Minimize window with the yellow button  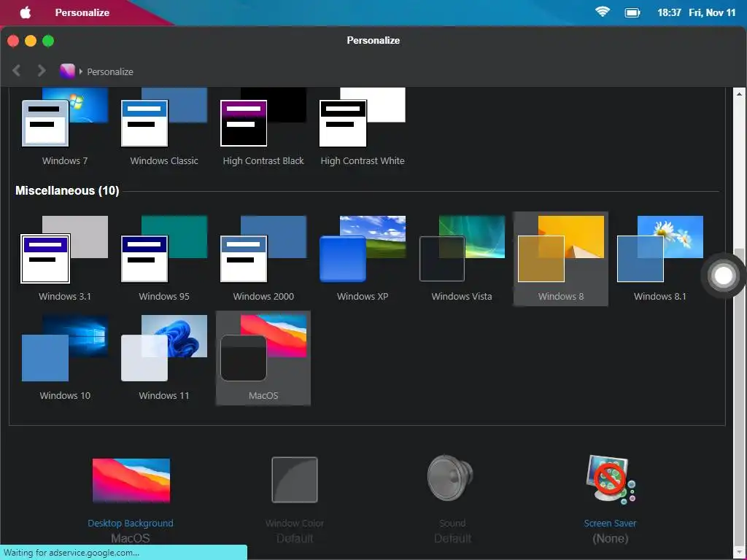pos(31,41)
